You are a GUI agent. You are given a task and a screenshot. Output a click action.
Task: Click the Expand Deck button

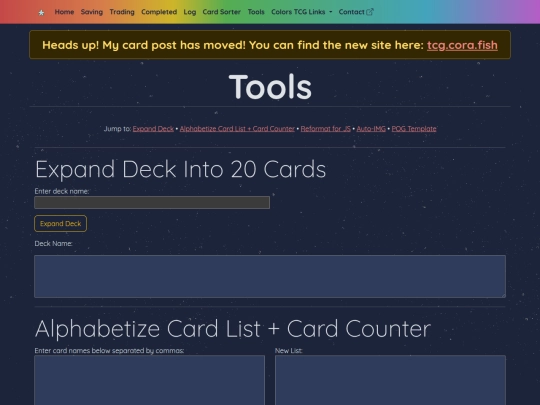pos(61,224)
